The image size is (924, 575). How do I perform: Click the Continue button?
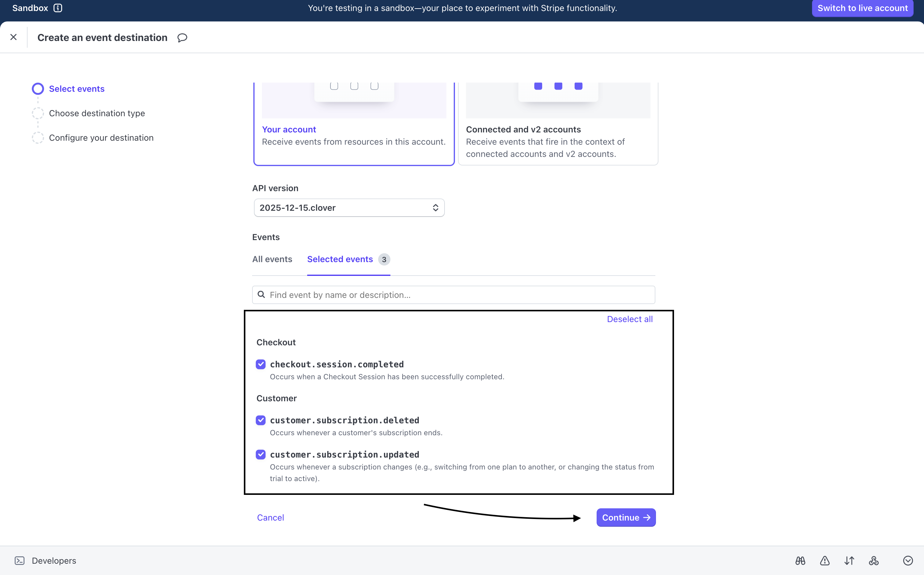(x=625, y=517)
